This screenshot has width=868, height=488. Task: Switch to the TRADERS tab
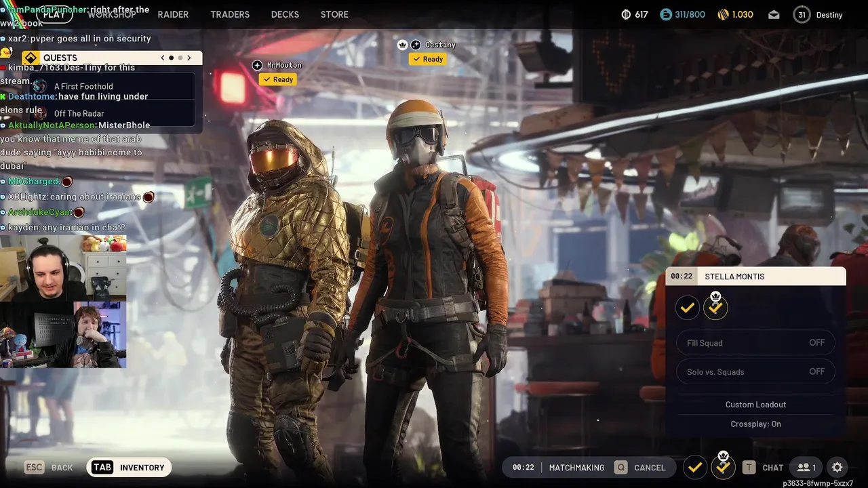(230, 14)
